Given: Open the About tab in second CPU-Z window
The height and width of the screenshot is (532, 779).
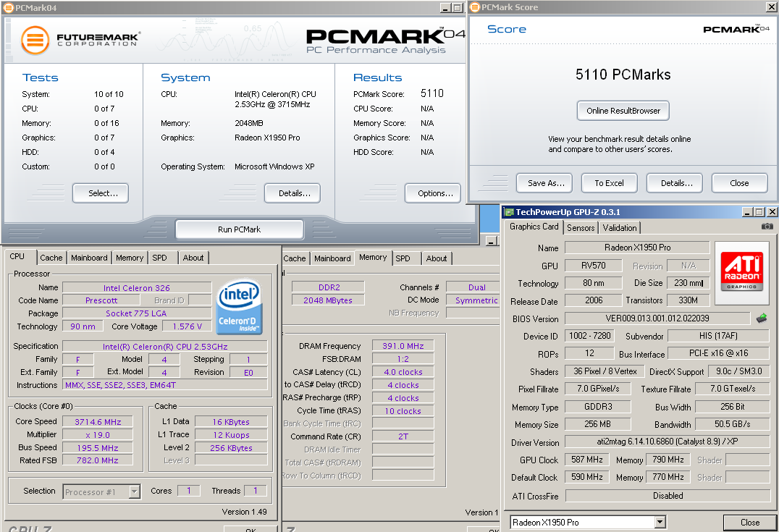Looking at the screenshot, I should tap(437, 258).
